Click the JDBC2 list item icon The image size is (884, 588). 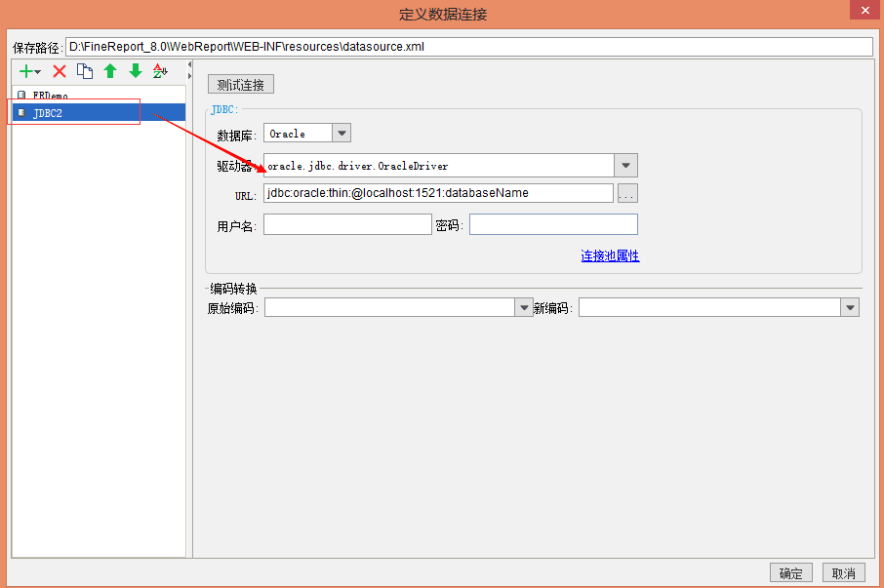(x=21, y=113)
